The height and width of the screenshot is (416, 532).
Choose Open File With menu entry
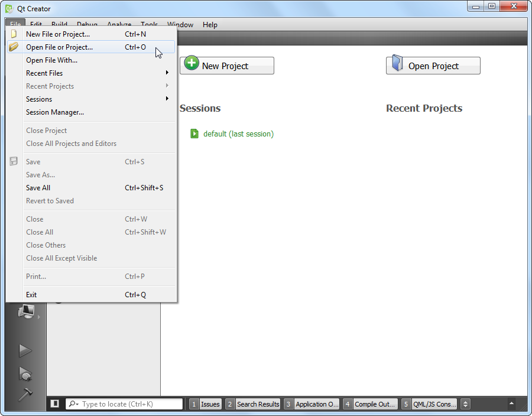point(91,60)
